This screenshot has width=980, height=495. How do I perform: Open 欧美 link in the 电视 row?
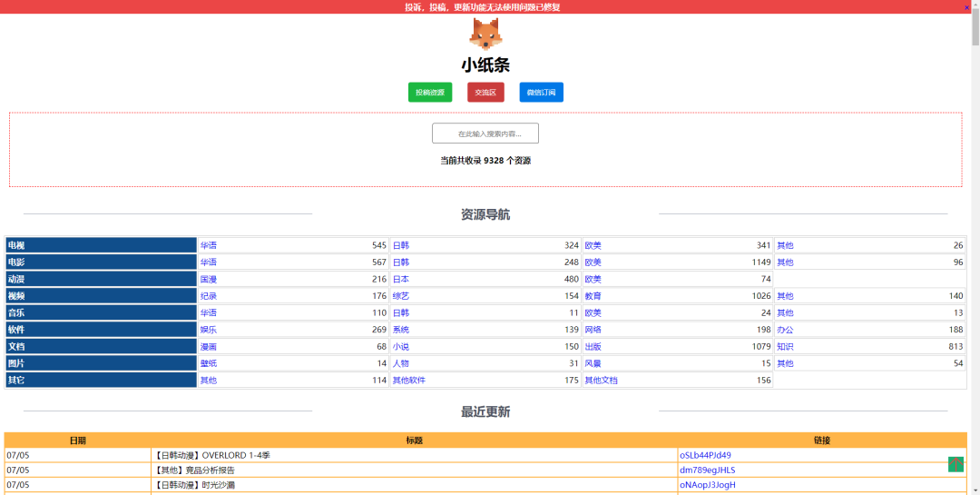(x=593, y=245)
